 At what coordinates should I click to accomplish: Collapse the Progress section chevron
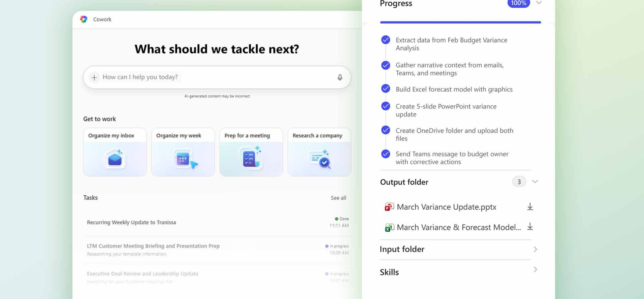pyautogui.click(x=539, y=3)
